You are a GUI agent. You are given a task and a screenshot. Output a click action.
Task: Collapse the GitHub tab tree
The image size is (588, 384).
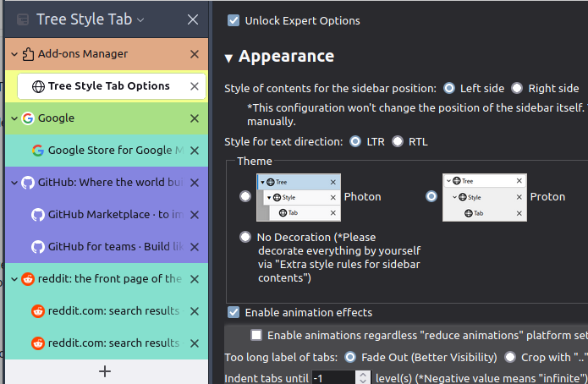14,183
